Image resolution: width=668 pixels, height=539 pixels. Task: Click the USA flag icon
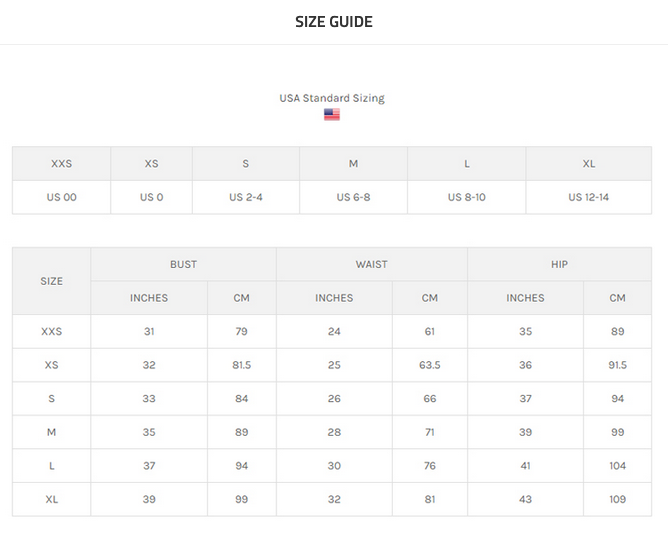point(332,114)
